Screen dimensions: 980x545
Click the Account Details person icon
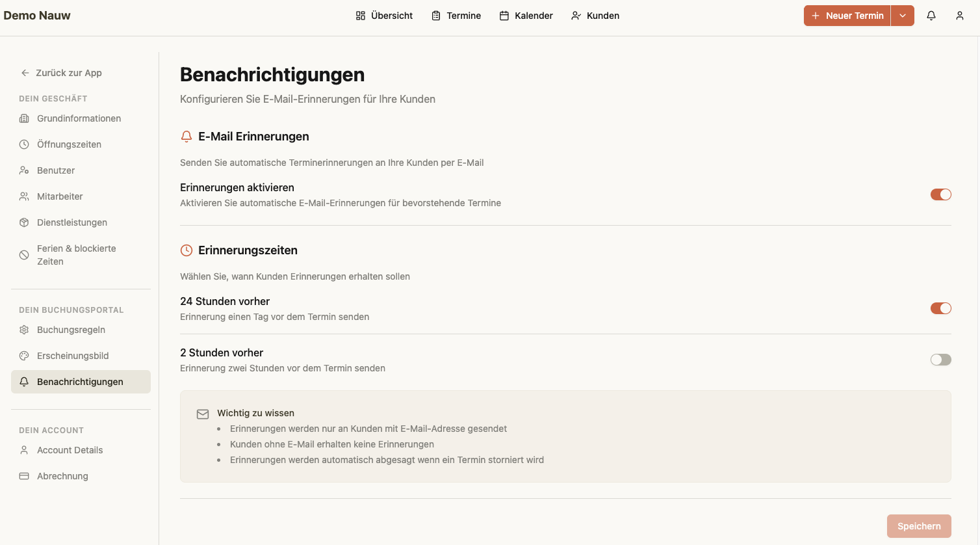pyautogui.click(x=24, y=450)
